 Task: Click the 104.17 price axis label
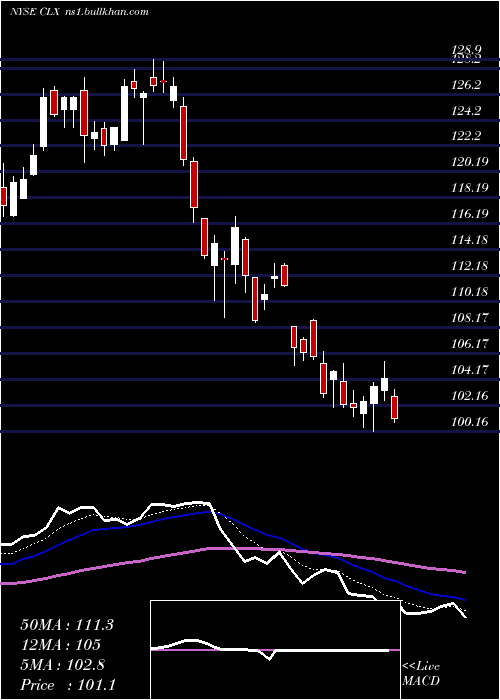[470, 370]
